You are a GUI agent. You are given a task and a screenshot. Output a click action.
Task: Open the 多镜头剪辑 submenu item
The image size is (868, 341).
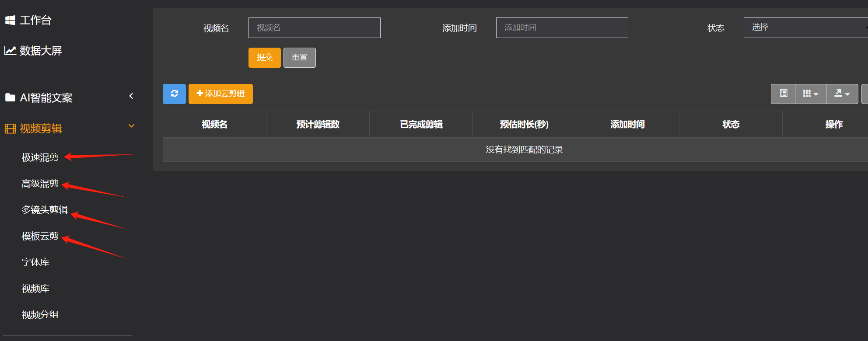coord(45,210)
